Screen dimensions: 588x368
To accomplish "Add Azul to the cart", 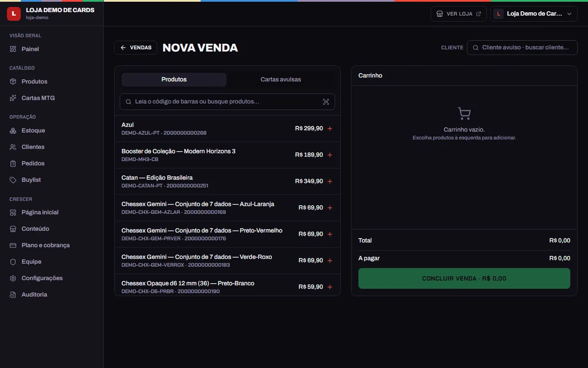I will tap(330, 129).
